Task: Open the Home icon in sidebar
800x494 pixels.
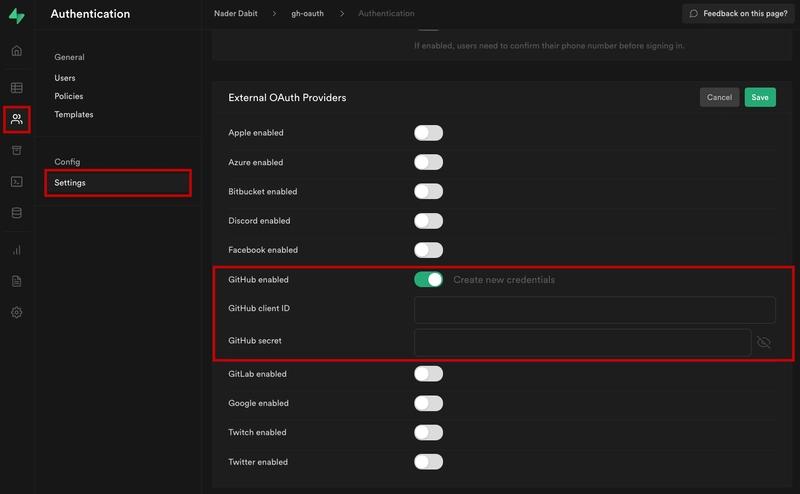Action: pos(17,51)
